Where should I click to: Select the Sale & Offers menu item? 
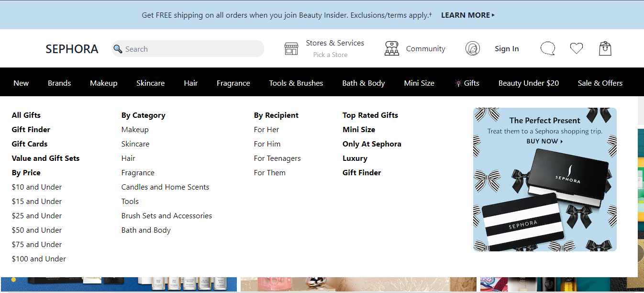coord(600,83)
